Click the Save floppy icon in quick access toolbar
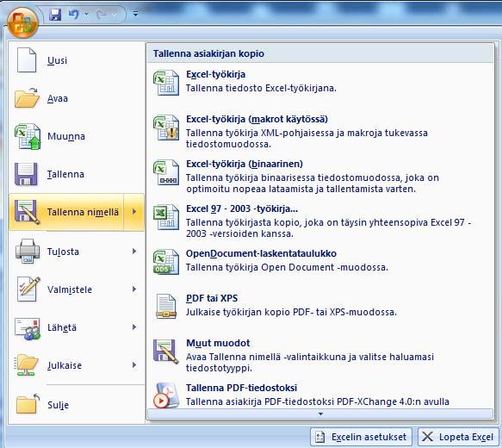Image resolution: width=502 pixels, height=448 pixels. pos(55,15)
